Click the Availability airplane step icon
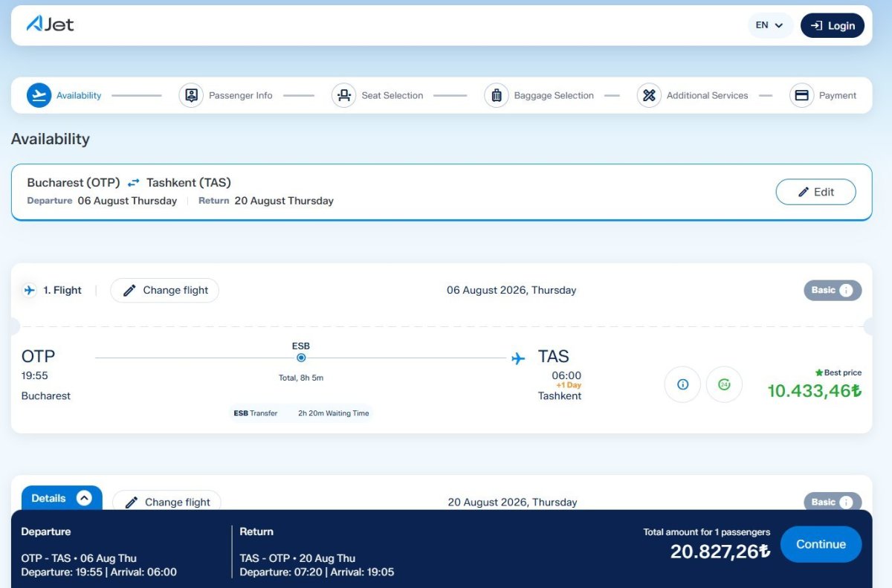Screen dimensions: 892x588 tap(39, 95)
